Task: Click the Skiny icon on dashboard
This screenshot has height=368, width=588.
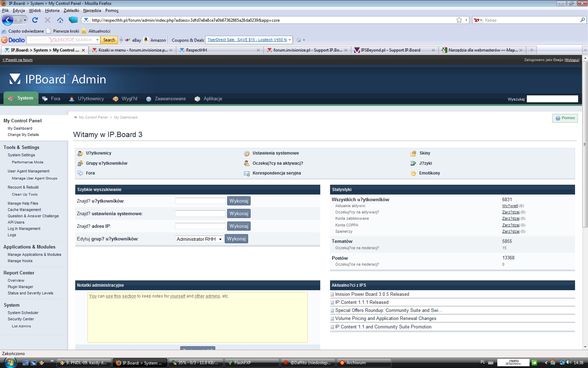Action: coord(413,153)
